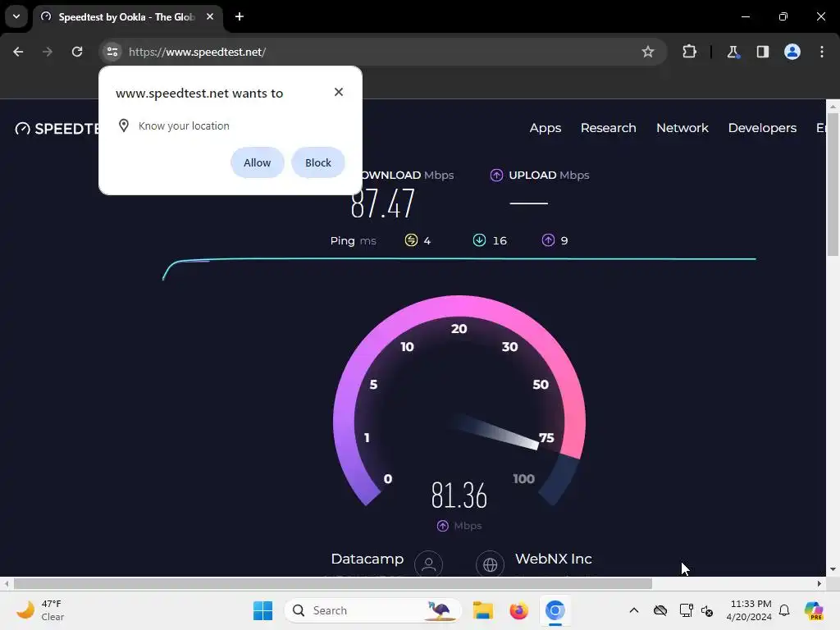840x630 pixels.
Task: Click the upload ping icon showing 9
Action: click(x=548, y=240)
